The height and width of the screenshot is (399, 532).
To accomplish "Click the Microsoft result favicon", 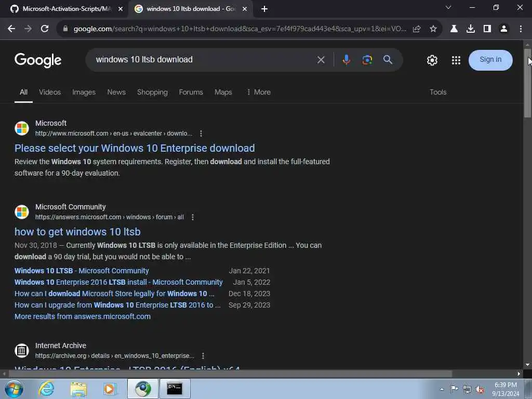I will coord(22,128).
